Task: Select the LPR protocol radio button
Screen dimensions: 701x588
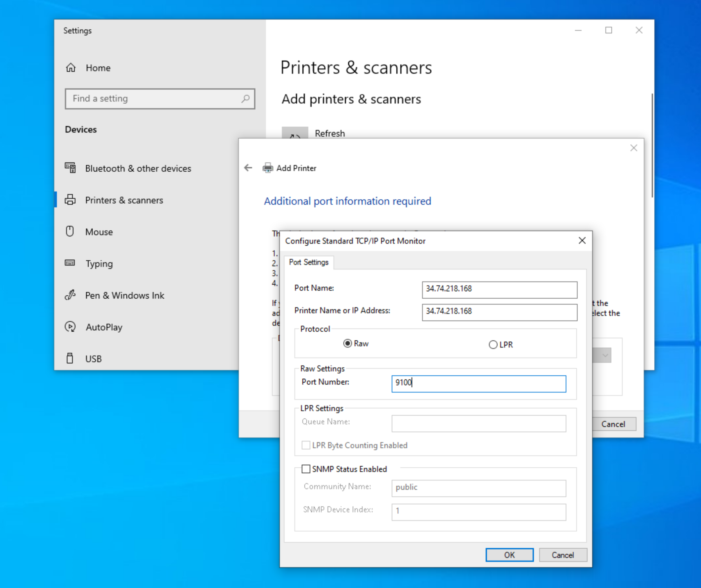Action: 493,345
